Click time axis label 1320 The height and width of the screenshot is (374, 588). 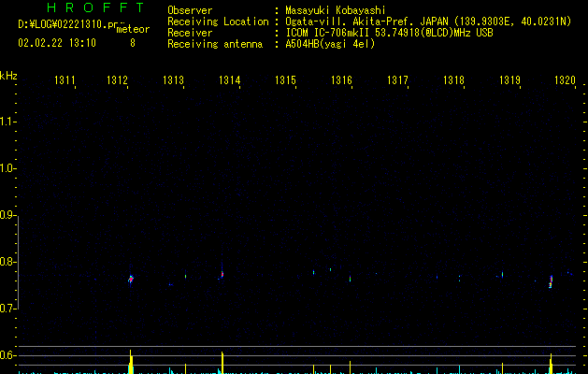(565, 80)
